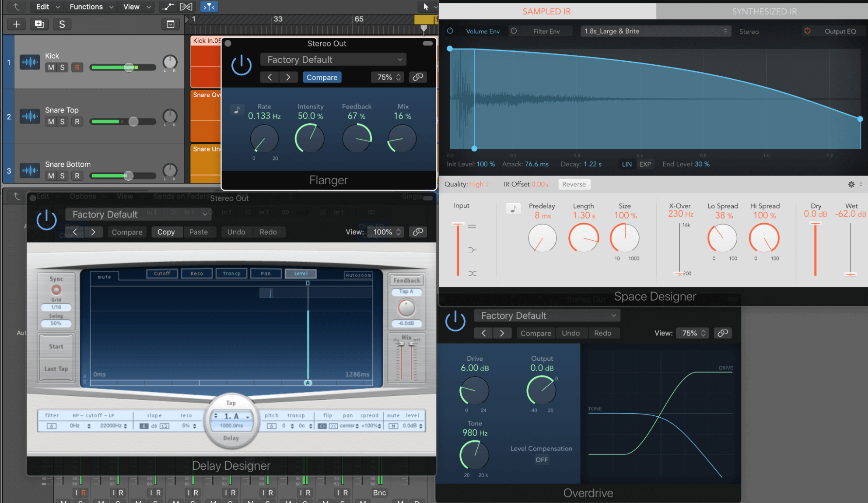The image size is (868, 503).
Task: Switch to SAMPLED IR tab
Action: coord(547,11)
